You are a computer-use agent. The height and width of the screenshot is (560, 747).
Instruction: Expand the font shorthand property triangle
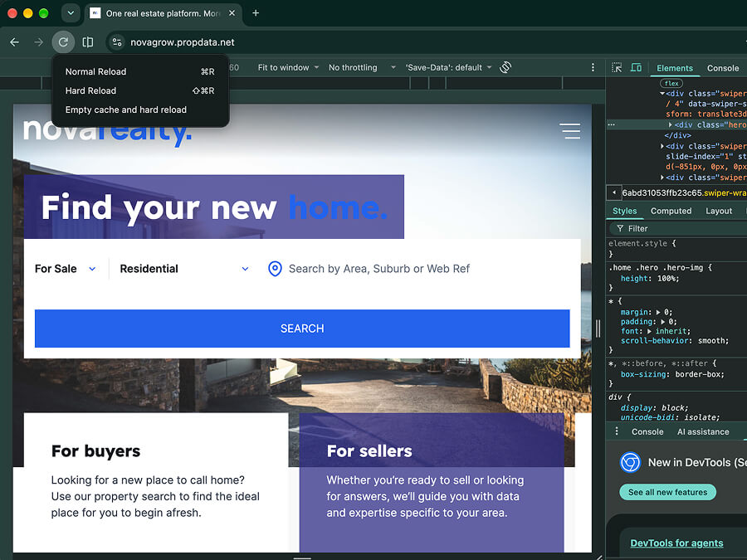[x=649, y=331]
